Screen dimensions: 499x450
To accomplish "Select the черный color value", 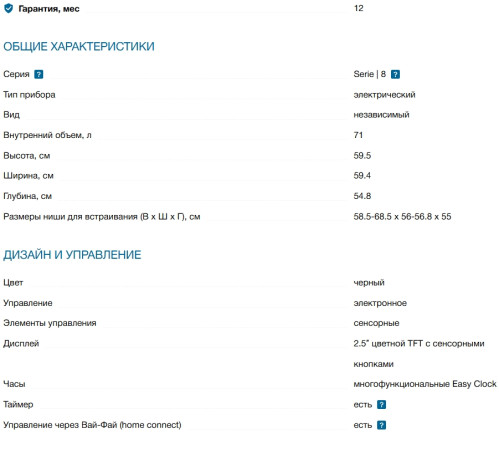I will click(369, 283).
